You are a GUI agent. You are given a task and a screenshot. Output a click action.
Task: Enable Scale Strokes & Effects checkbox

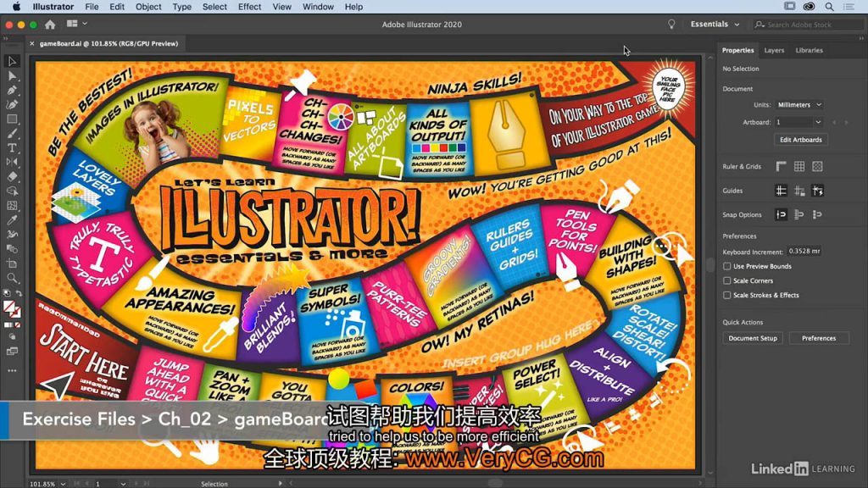[726, 295]
